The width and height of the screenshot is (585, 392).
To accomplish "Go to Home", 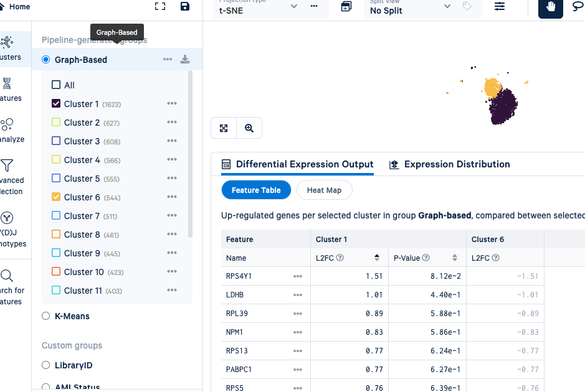I will [15, 7].
